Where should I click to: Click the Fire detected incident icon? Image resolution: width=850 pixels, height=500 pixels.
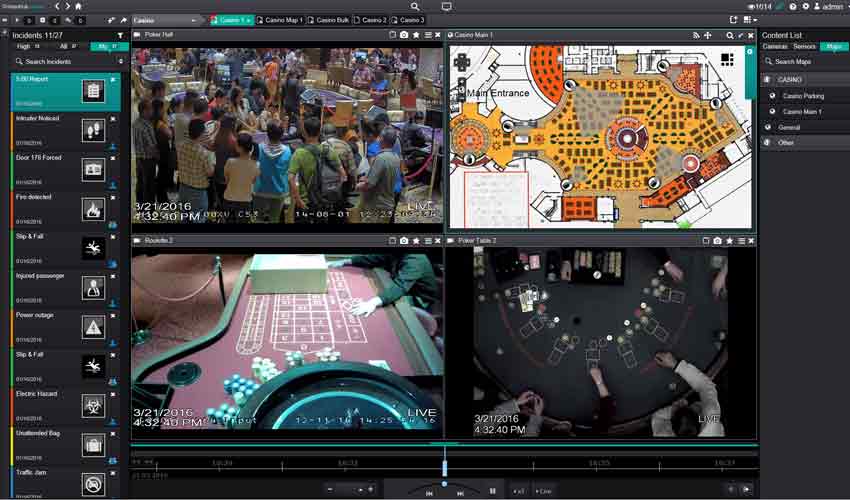[93, 209]
